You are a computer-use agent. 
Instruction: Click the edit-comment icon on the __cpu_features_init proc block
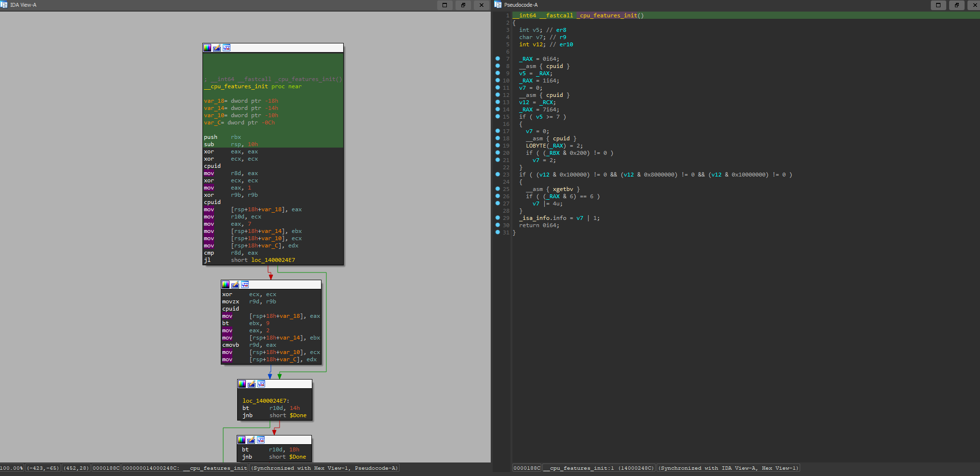[217, 48]
